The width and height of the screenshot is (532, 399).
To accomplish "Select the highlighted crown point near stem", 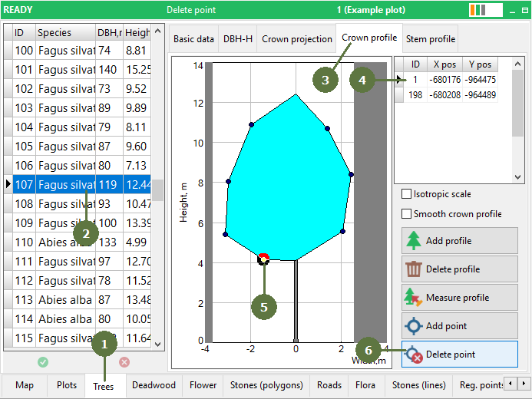I will tap(263, 259).
